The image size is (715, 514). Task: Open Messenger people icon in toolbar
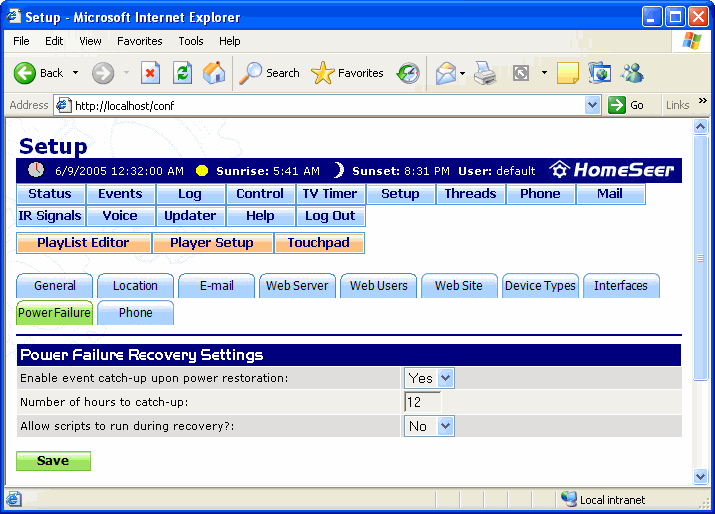pyautogui.click(x=632, y=73)
